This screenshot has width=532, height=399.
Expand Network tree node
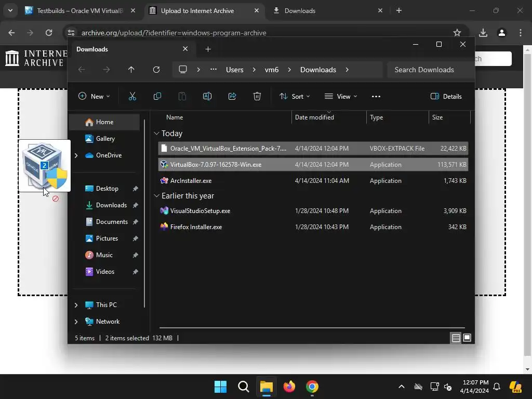76,322
